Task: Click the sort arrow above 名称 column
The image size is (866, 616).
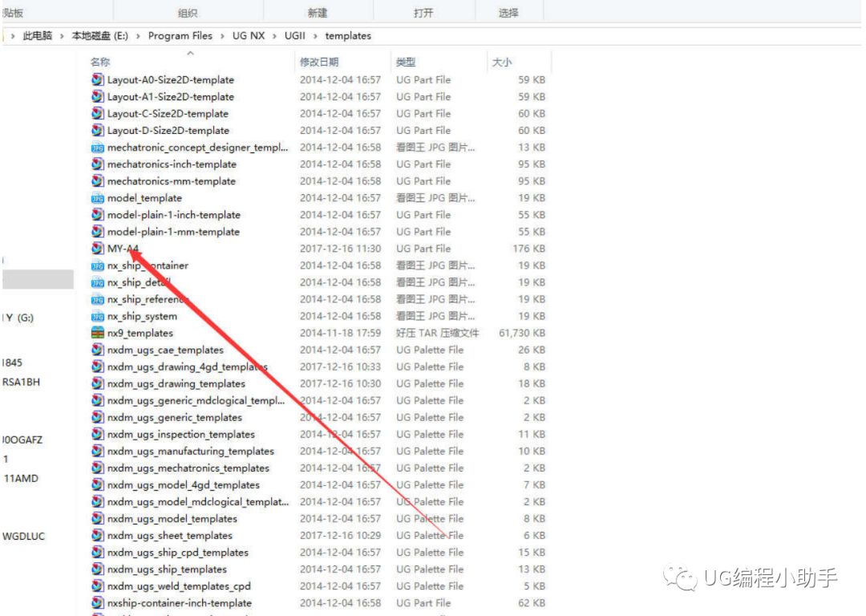Action: [190, 53]
